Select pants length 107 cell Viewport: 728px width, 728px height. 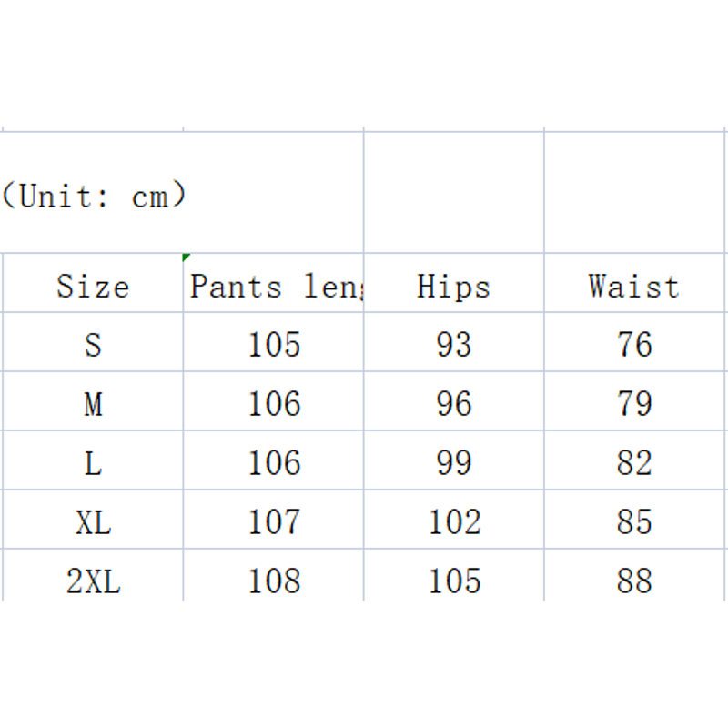pyautogui.click(x=274, y=522)
